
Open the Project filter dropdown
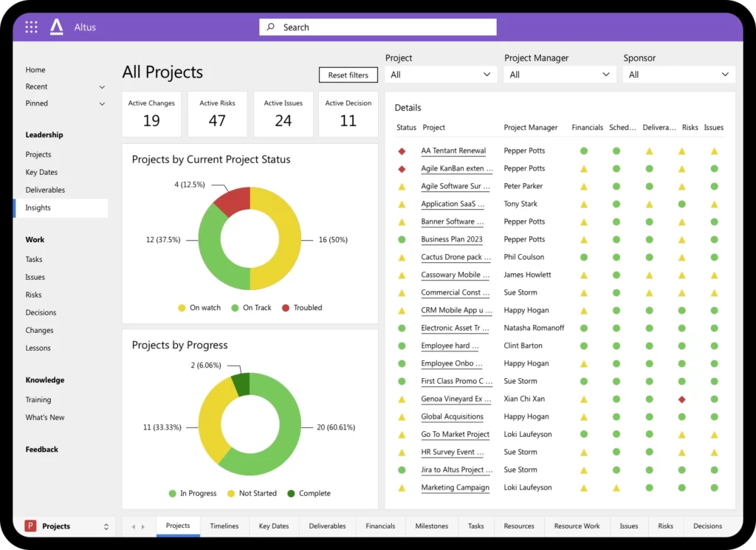pyautogui.click(x=440, y=75)
